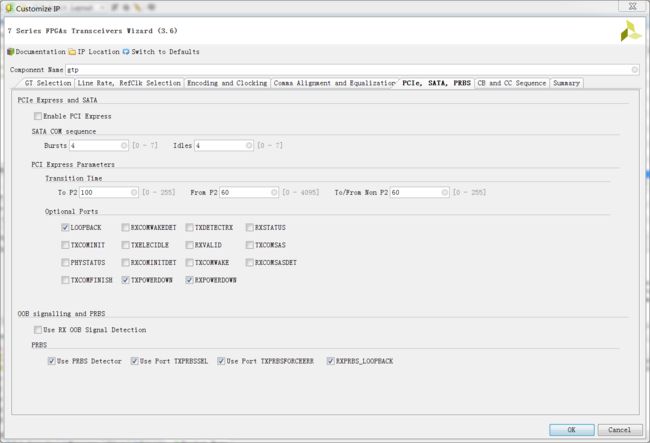Click the Customize IP window title icon
The image size is (650, 443).
(x=9, y=8)
